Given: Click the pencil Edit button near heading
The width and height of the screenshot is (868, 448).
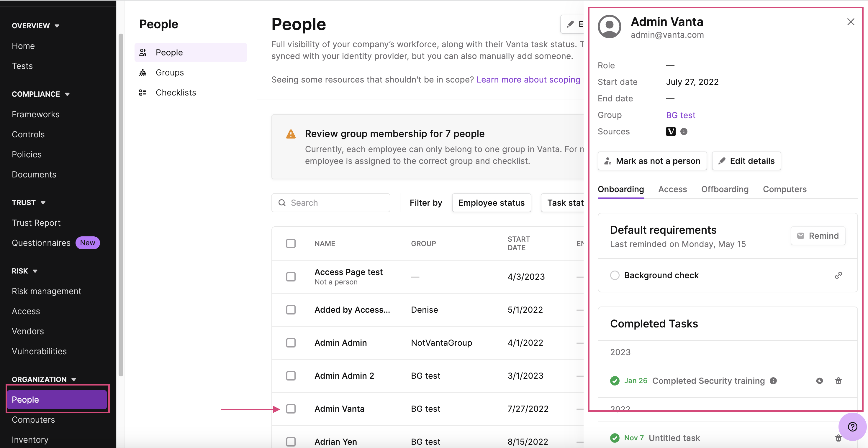Looking at the screenshot, I should click(x=572, y=24).
